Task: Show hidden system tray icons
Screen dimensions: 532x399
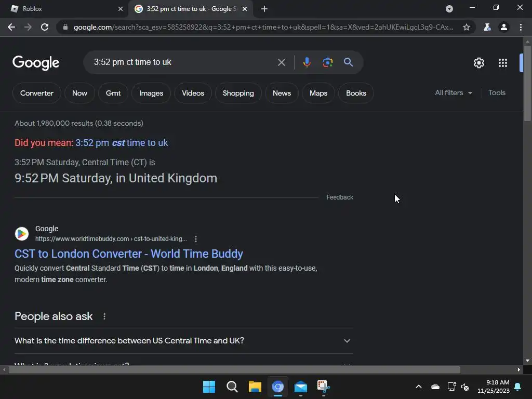Action: (x=419, y=387)
